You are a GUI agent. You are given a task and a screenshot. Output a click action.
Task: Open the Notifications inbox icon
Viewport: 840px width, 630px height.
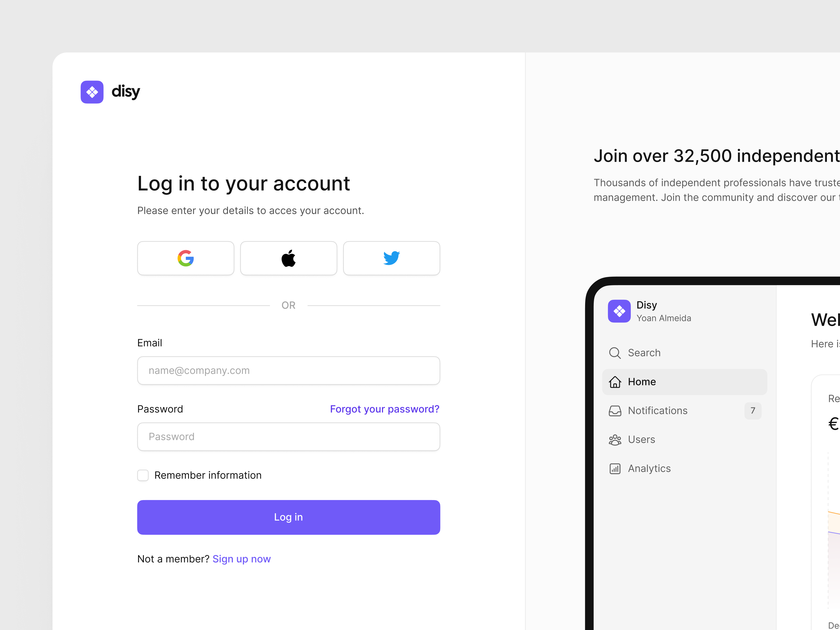(x=615, y=411)
